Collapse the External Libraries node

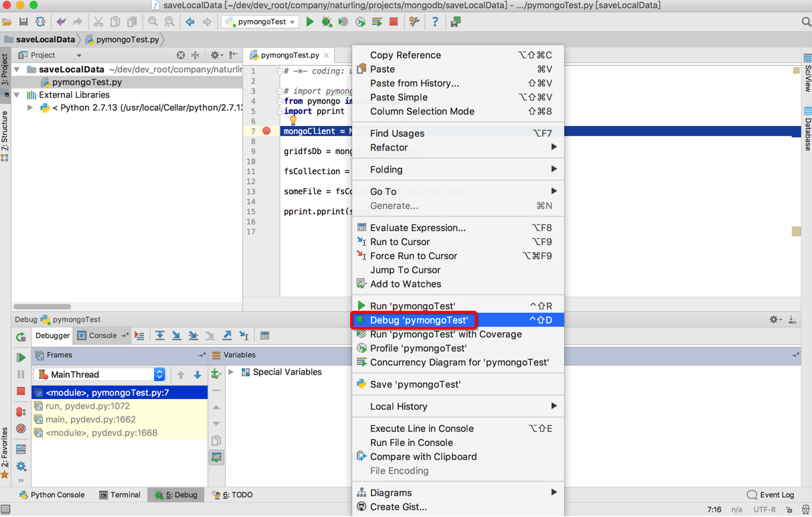(17, 95)
